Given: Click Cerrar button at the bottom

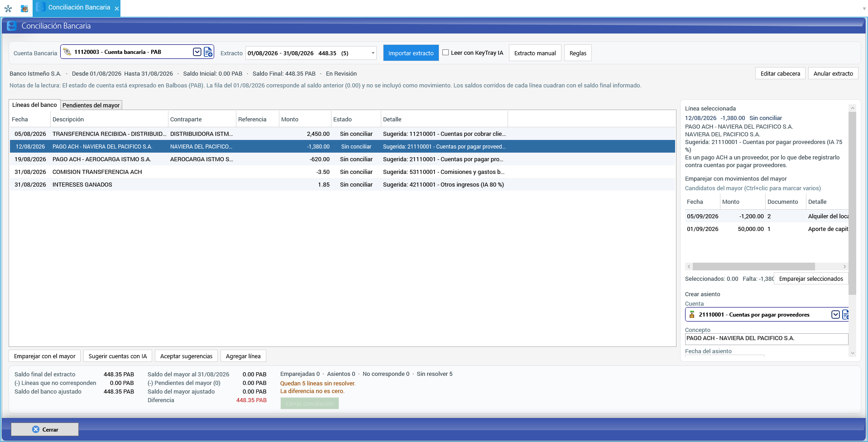Looking at the screenshot, I should click(x=45, y=429).
